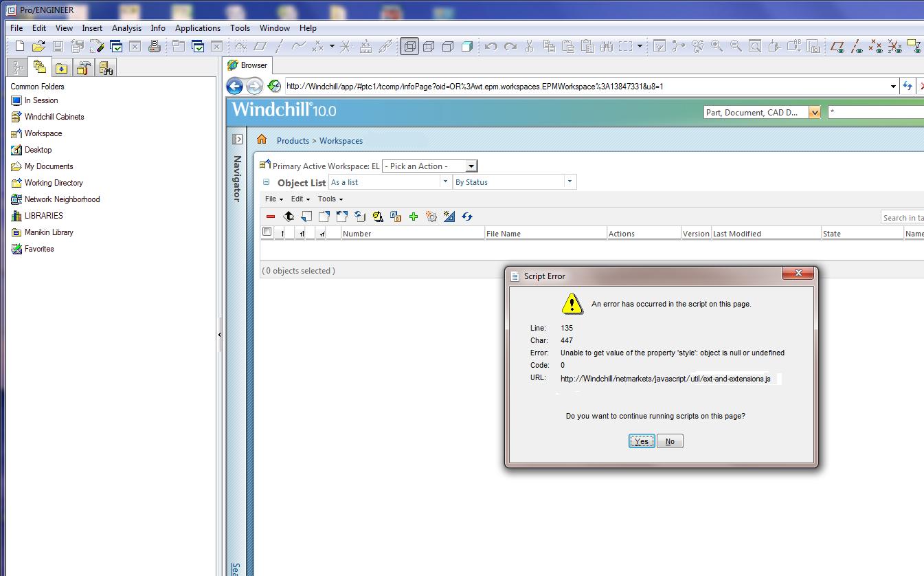Expand the search type dropdown 'Part, Document, CAD D...'
The height and width of the screenshot is (576, 924).
(815, 112)
